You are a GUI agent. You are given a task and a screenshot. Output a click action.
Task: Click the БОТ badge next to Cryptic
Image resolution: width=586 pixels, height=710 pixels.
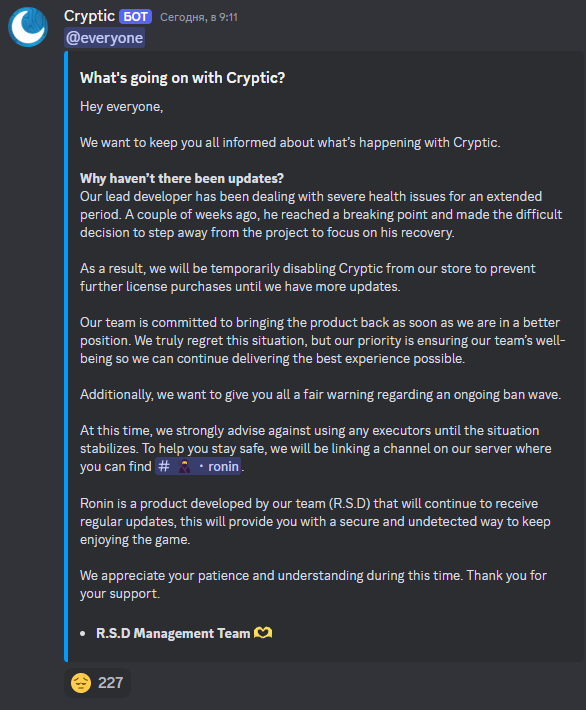(135, 17)
